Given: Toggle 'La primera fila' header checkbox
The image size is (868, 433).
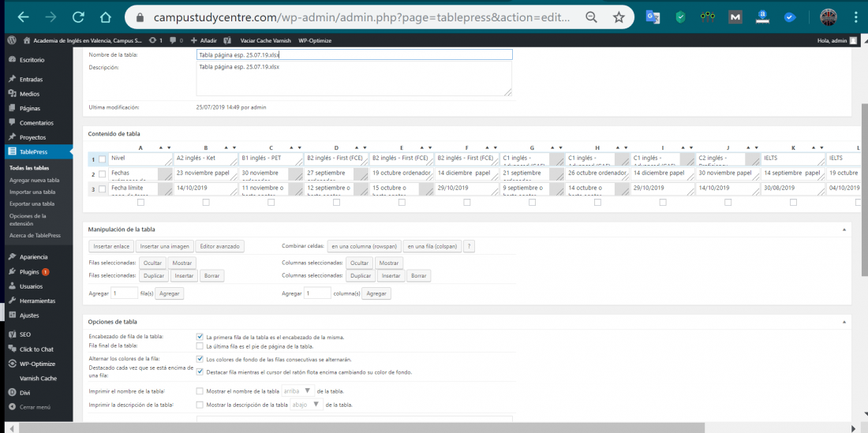Looking at the screenshot, I should click(200, 336).
